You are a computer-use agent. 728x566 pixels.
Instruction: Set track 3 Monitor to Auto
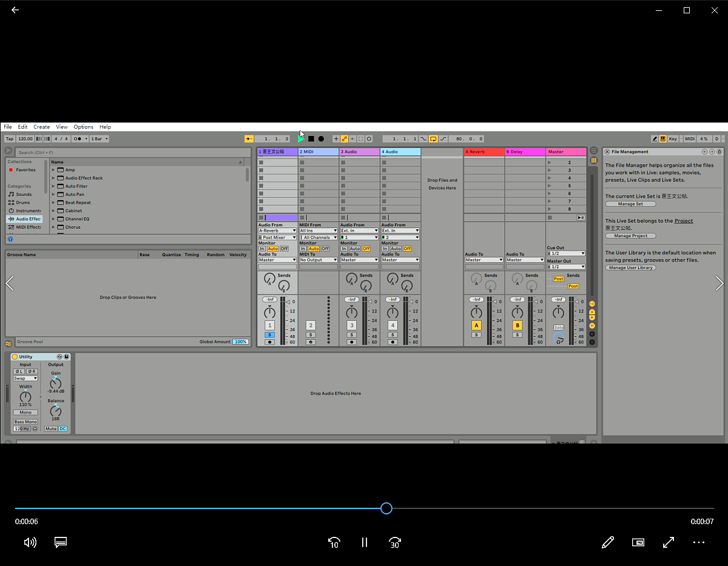tap(354, 249)
